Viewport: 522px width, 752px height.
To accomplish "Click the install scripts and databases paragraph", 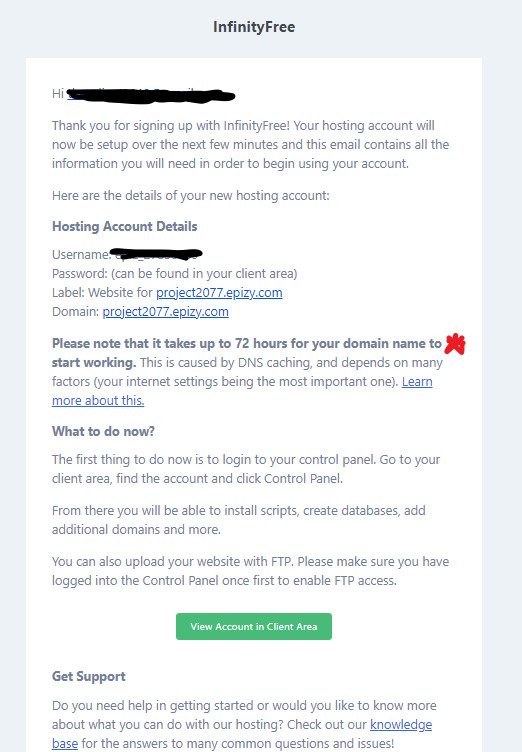I will (x=238, y=520).
